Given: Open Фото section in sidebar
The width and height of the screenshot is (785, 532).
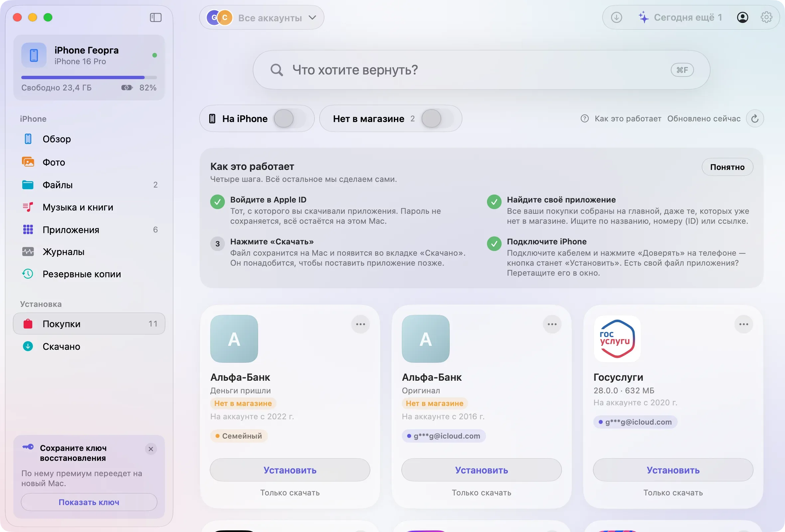Looking at the screenshot, I should coord(89,162).
